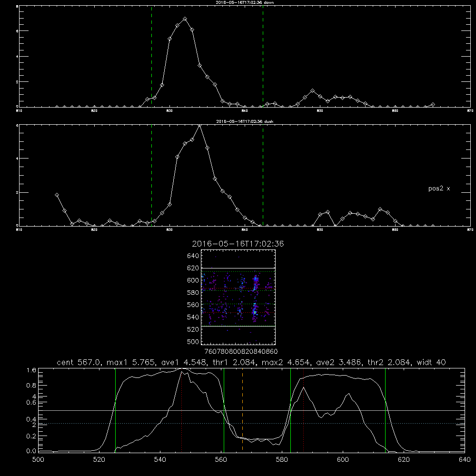This screenshot has width=476, height=476.
Task: Click the "500" x-axis label of bottom plot
Action: click(38, 460)
